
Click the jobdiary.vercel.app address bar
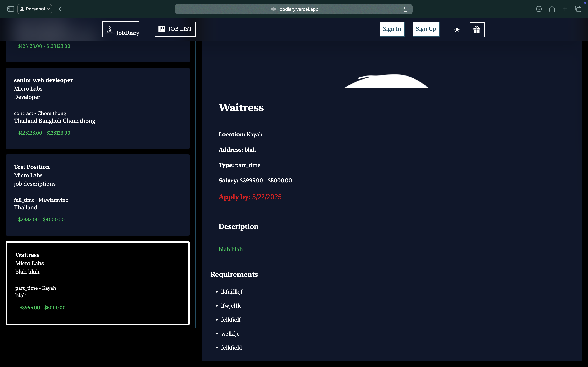coord(298,9)
